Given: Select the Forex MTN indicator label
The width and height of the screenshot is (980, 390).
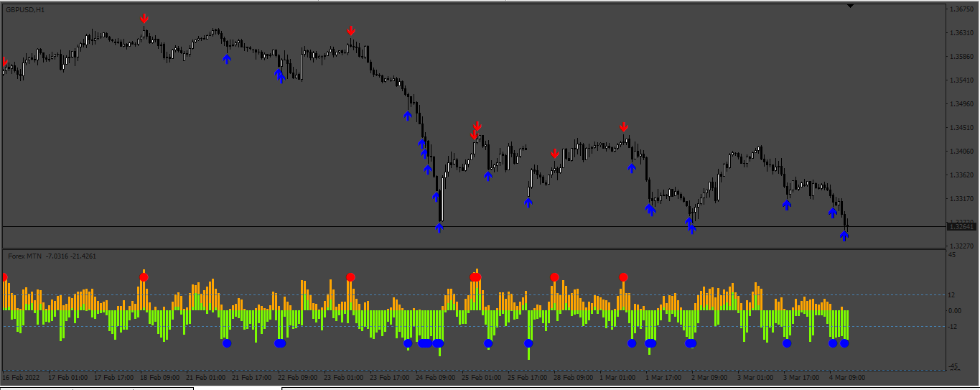Looking at the screenshot, I should pos(24,256).
